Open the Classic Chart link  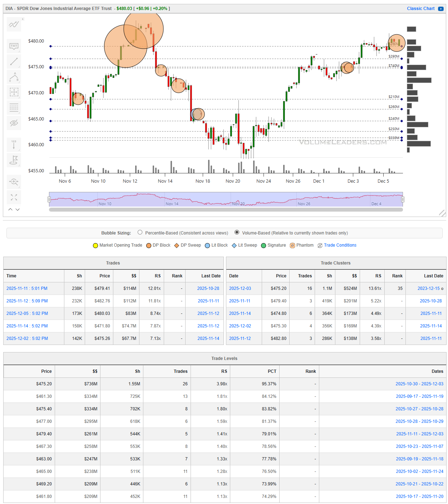pyautogui.click(x=420, y=9)
